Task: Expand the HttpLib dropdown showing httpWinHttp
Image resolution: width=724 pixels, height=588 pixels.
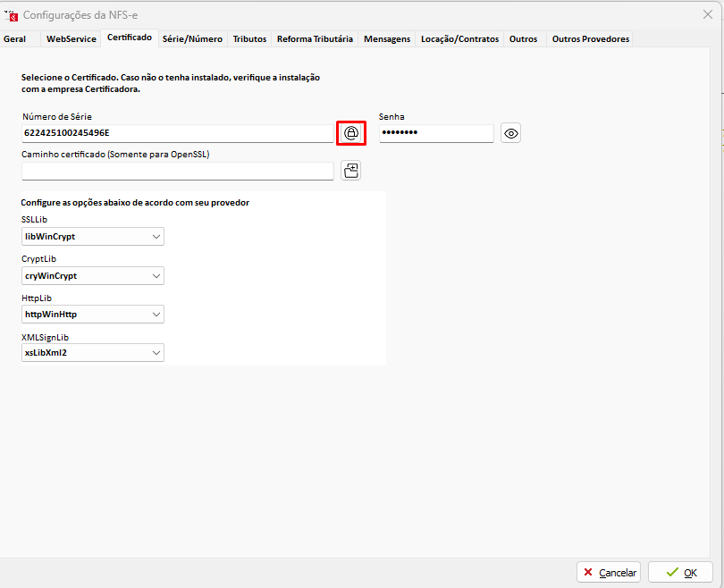Action: [93, 315]
